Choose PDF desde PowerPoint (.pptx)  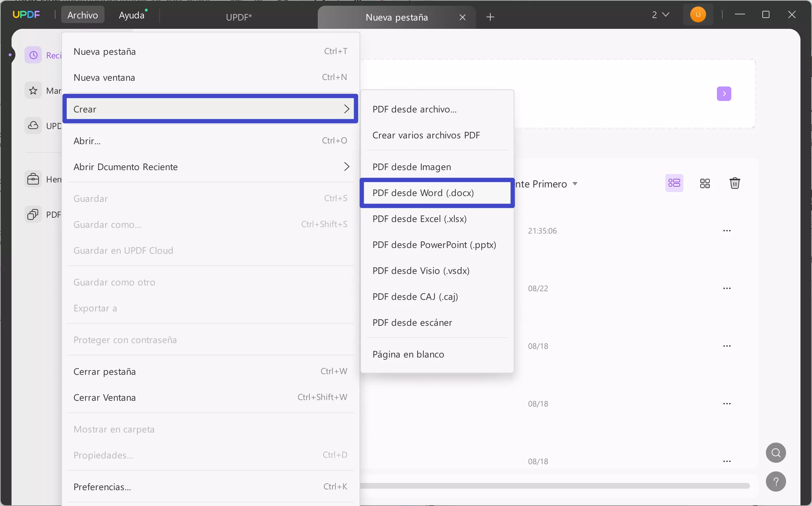click(437, 244)
